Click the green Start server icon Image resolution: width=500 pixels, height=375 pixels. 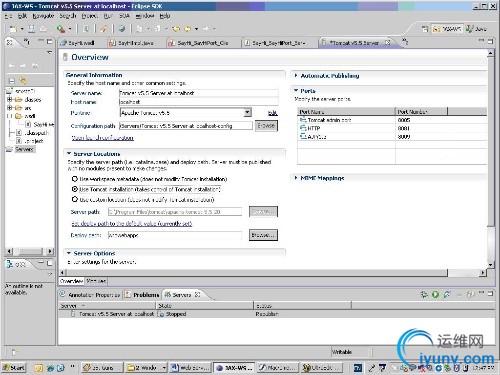(x=435, y=294)
